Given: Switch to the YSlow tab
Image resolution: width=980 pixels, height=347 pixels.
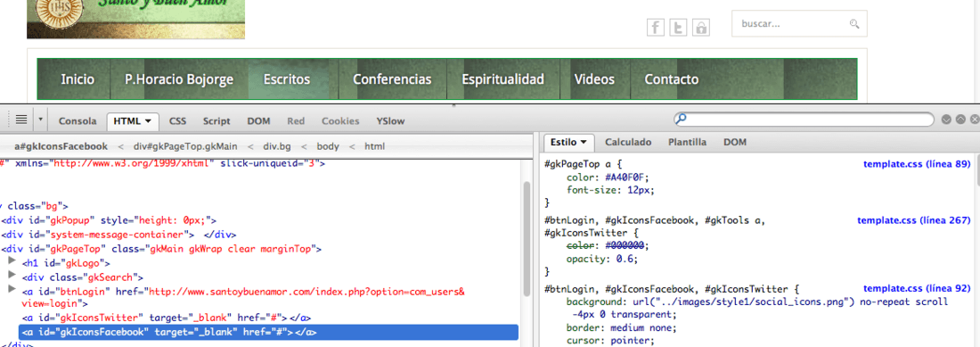Looking at the screenshot, I should 390,121.
